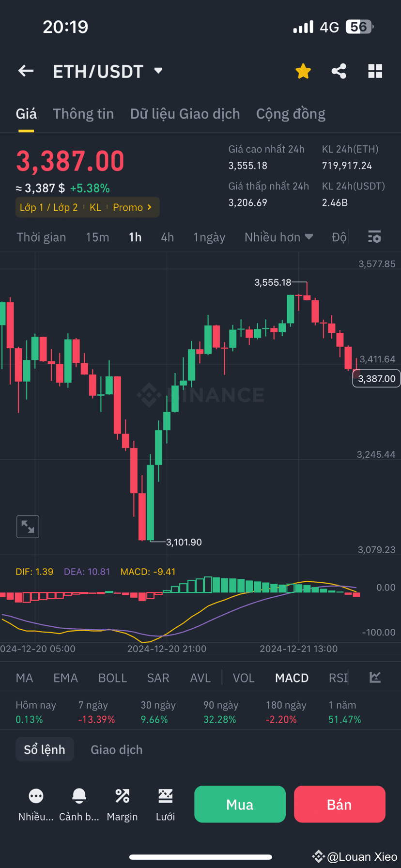401x868 pixels.
Task: Switch the active MACD indicator off
Action: click(x=292, y=678)
